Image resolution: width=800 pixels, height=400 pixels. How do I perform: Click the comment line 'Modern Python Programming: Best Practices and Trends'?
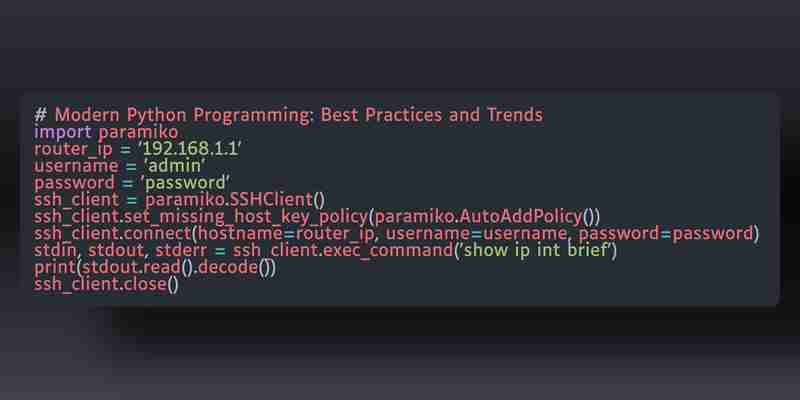288,115
